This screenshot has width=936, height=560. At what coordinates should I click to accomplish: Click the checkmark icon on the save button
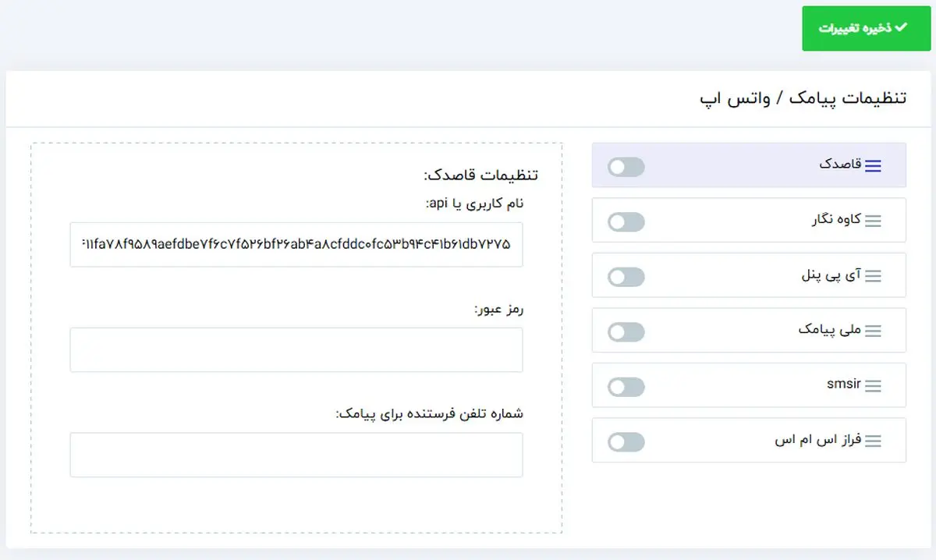901,27
